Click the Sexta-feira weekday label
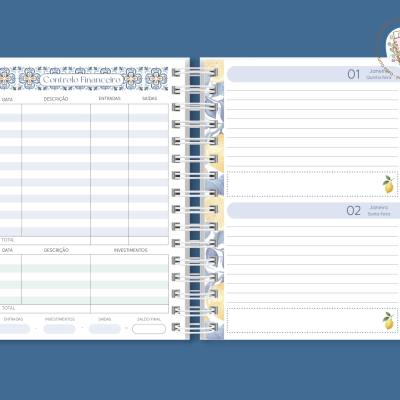The width and height of the screenshot is (400, 400). click(x=379, y=214)
